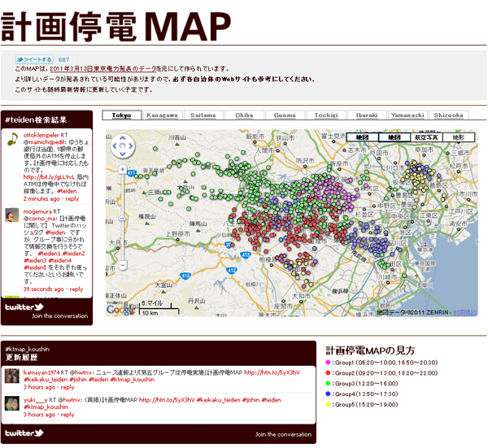Screen dimensions: 488x448
Task: Click the 上野原市 label on the map
Action: click(177, 233)
